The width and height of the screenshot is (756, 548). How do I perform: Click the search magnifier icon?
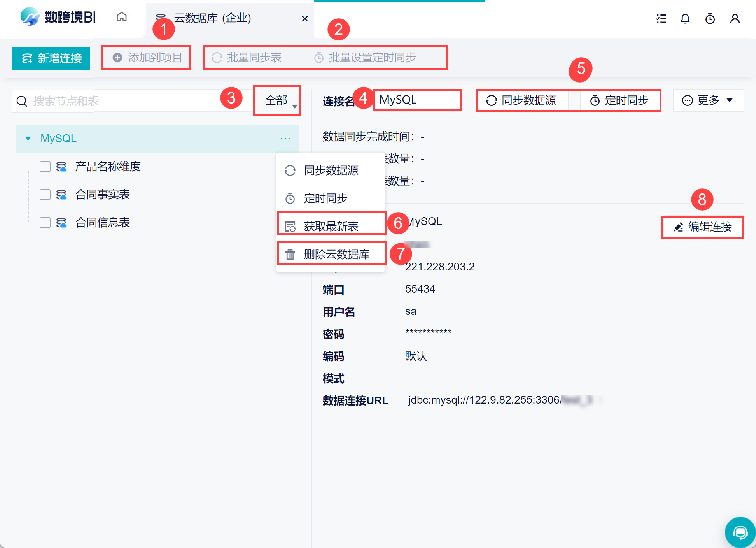(x=22, y=101)
